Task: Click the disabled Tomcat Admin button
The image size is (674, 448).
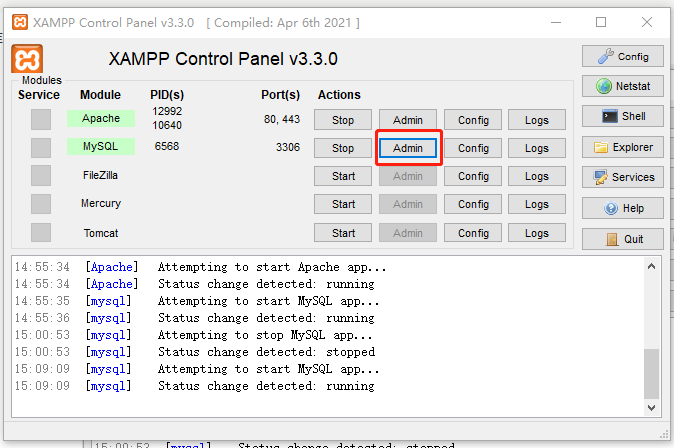Action: [x=407, y=233]
